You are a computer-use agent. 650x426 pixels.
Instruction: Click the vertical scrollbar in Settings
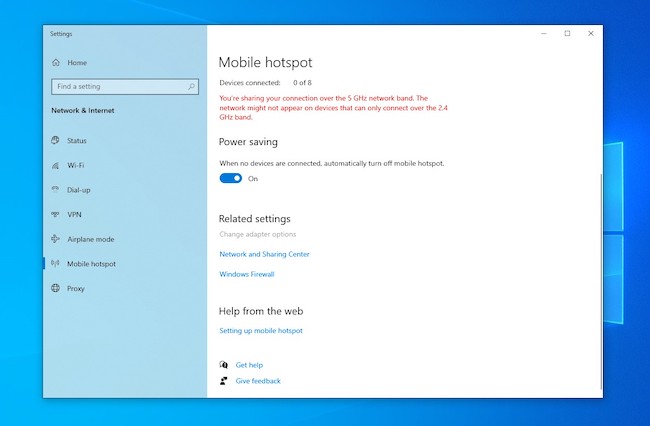(601, 282)
